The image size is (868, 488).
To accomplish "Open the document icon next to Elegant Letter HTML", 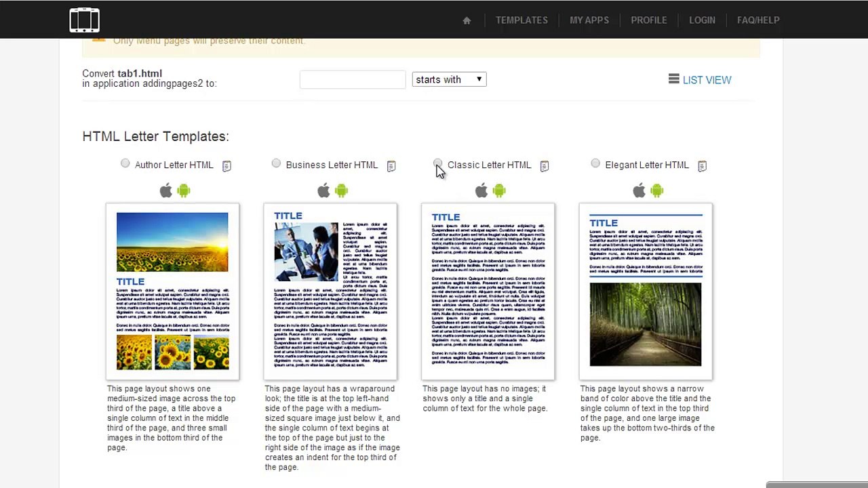I will 702,165.
